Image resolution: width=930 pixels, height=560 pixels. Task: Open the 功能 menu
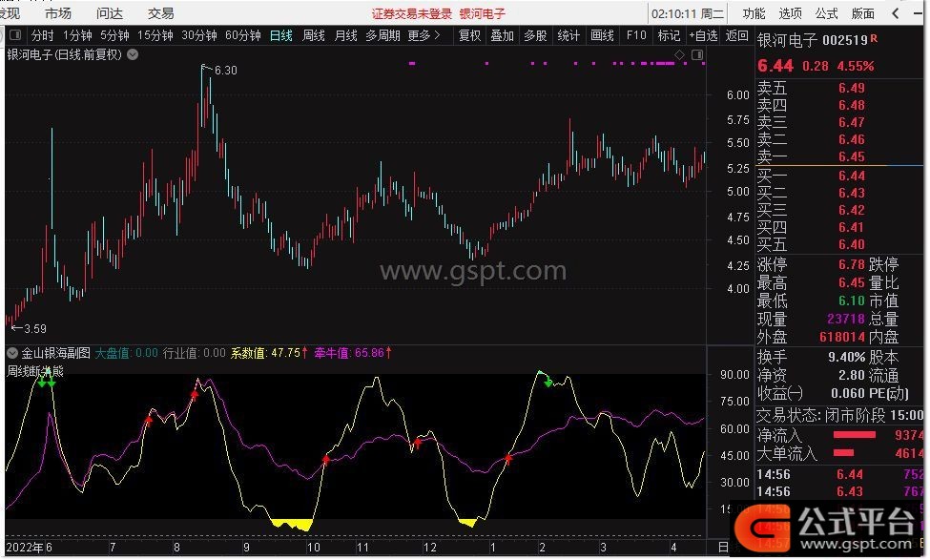coord(754,13)
